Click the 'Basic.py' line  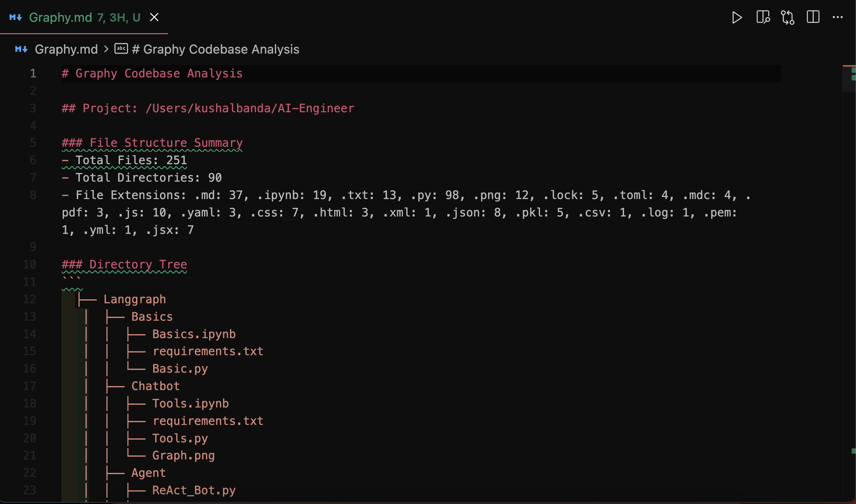point(180,369)
